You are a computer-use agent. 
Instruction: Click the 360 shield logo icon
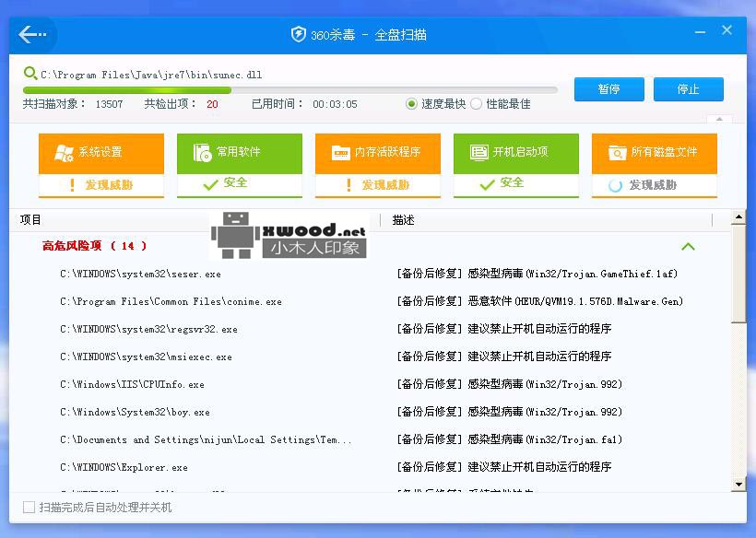point(299,34)
